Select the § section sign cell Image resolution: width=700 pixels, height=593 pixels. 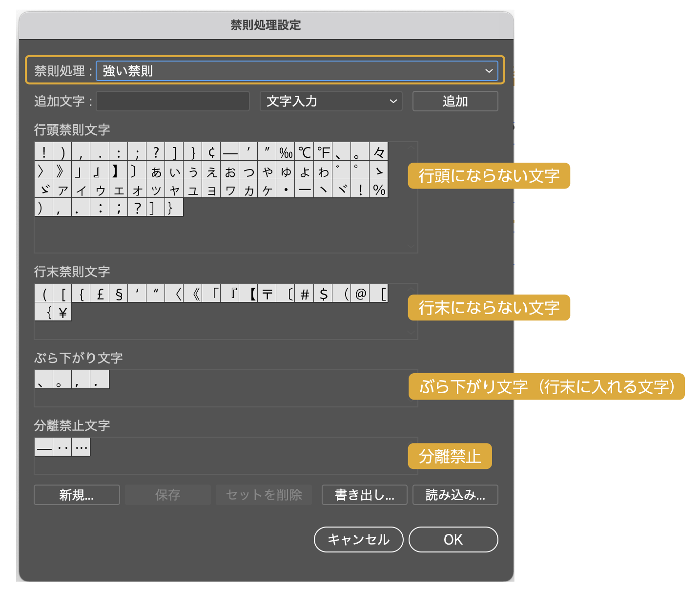tap(119, 293)
